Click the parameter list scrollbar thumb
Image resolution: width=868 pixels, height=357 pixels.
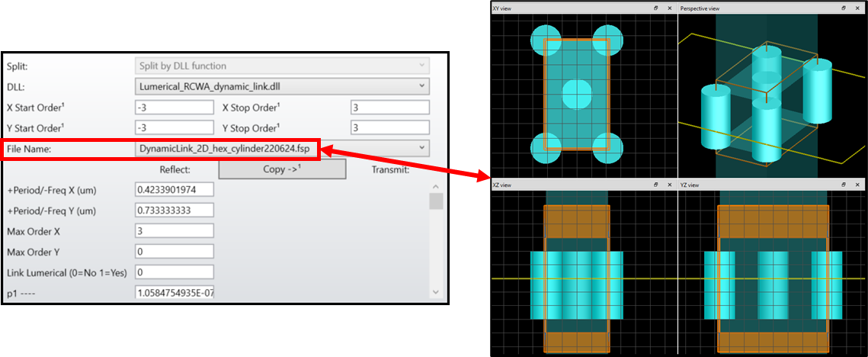[436, 201]
